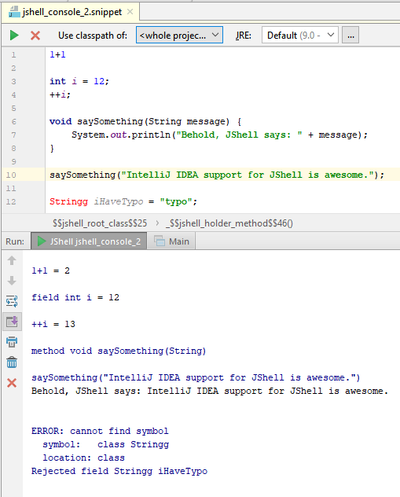400x497 pixels.
Task: Switch to the Main run tab
Action: [x=171, y=241]
